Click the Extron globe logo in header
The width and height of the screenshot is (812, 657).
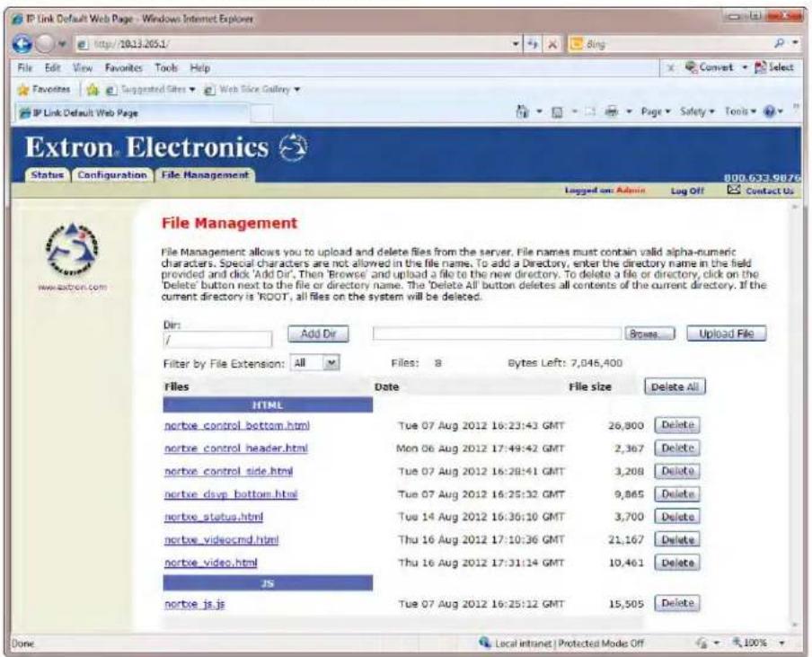[x=294, y=147]
